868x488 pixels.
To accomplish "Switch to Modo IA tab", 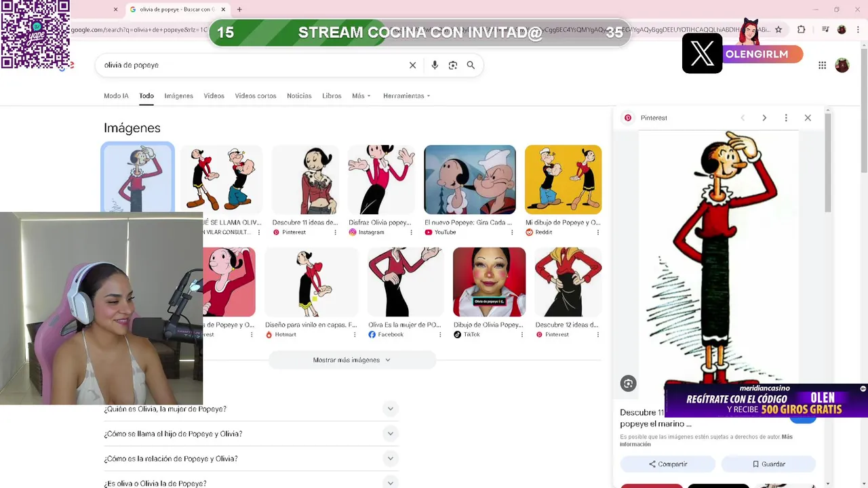I will point(116,96).
